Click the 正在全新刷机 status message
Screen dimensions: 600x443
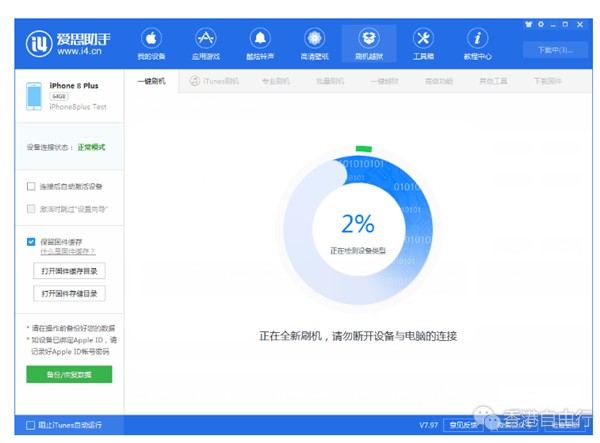pyautogui.click(x=358, y=336)
